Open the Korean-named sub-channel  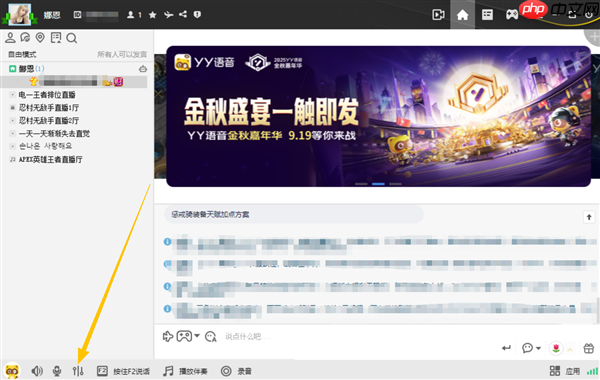(x=46, y=146)
